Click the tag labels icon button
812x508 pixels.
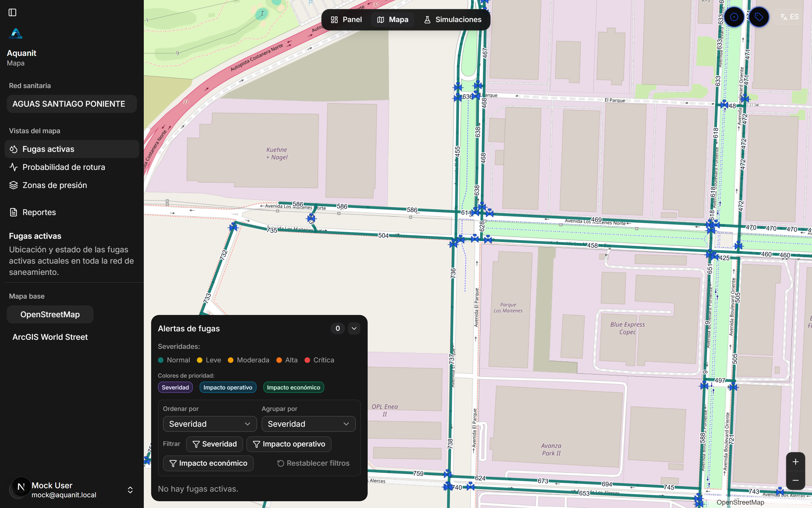(x=759, y=17)
